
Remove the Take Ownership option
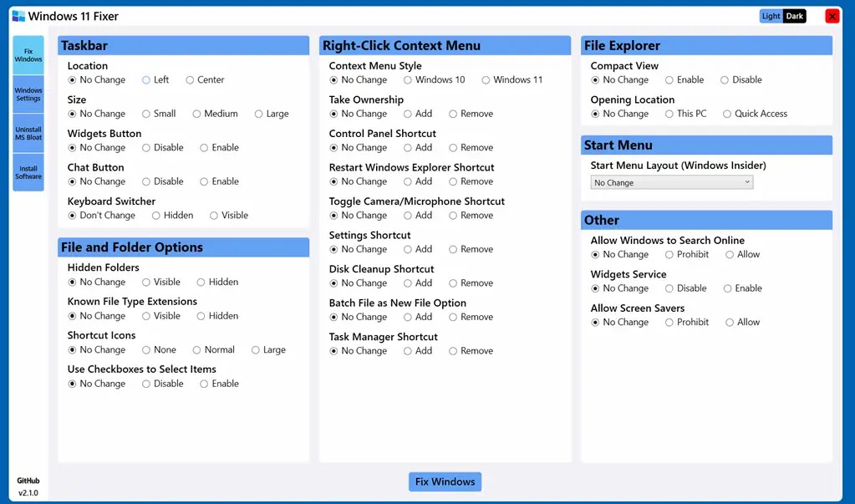471,114
